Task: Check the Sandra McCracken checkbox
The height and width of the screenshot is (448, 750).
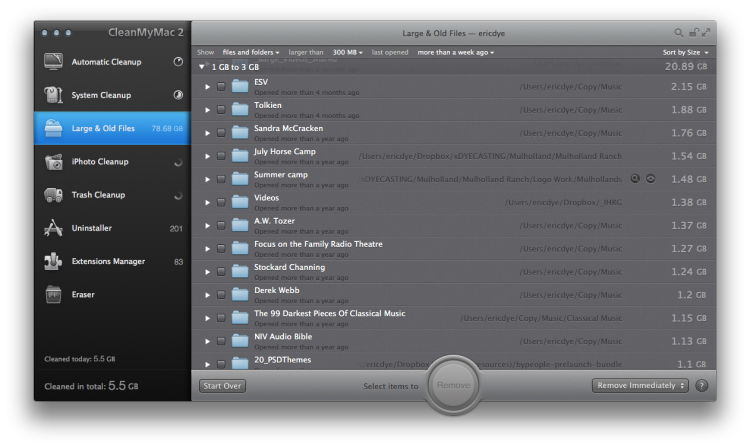Action: tap(221, 133)
